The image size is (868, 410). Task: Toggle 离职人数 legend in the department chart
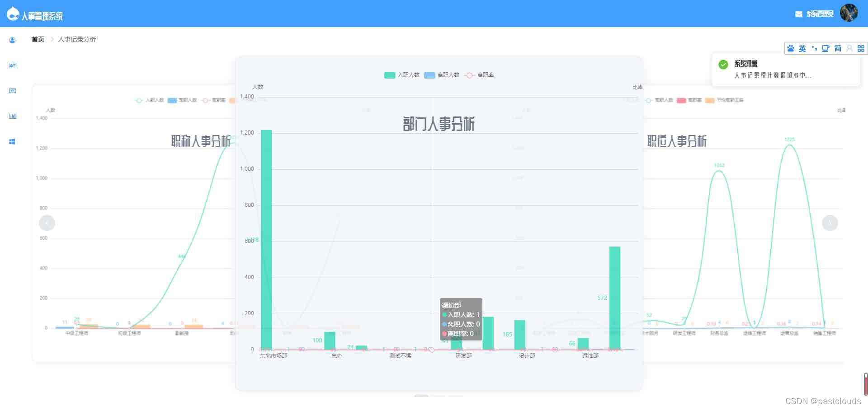pyautogui.click(x=442, y=75)
